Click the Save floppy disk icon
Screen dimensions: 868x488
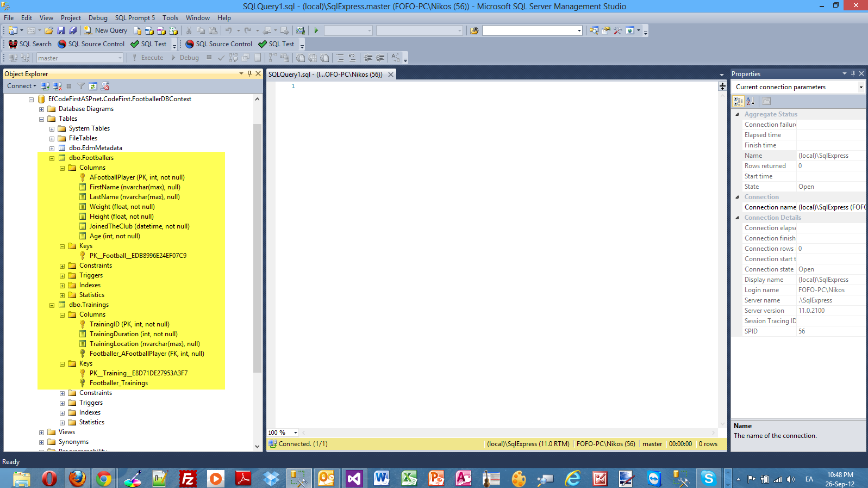tap(61, 30)
